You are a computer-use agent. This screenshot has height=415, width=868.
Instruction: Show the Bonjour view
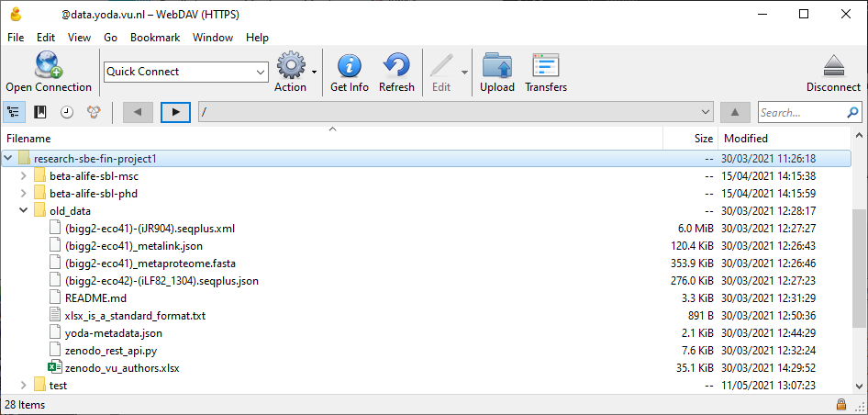coord(94,112)
